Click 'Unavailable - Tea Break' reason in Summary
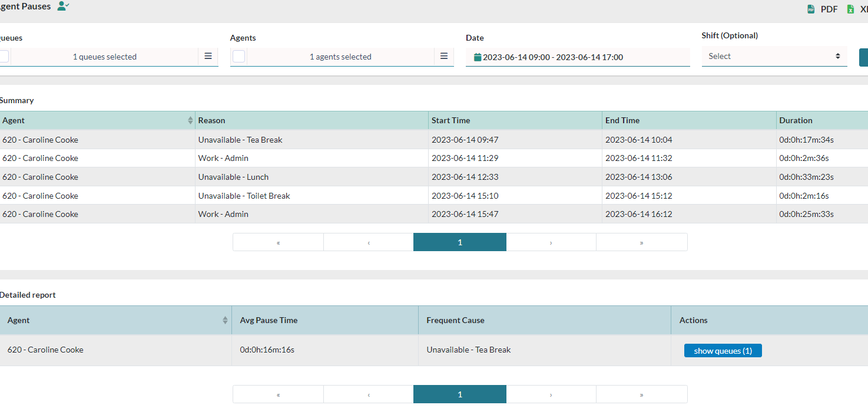 click(x=240, y=140)
